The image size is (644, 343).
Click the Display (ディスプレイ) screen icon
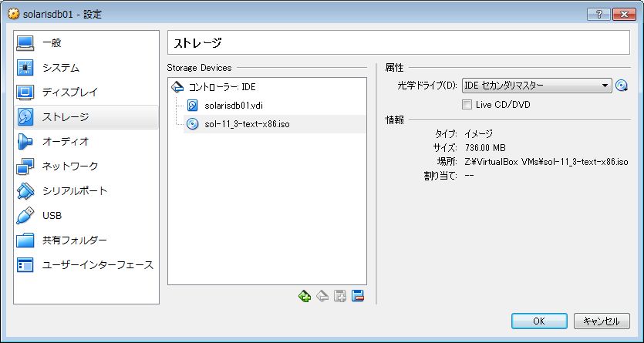(25, 92)
